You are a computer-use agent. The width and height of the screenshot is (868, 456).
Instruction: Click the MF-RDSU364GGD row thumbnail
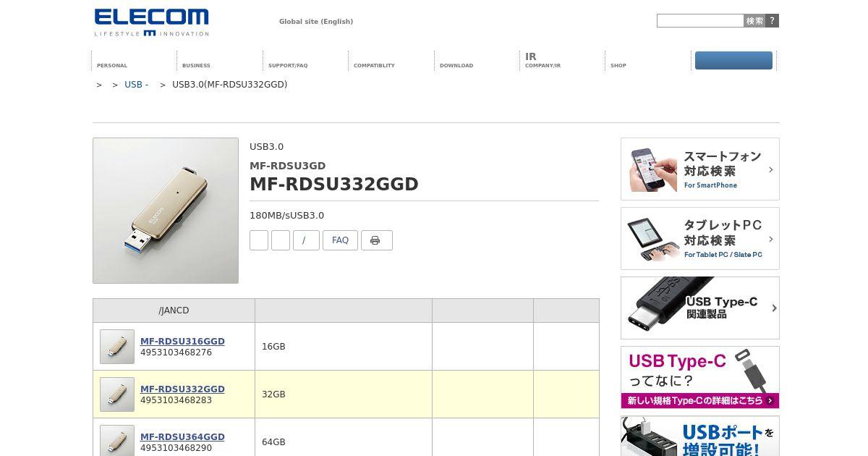pos(117,441)
